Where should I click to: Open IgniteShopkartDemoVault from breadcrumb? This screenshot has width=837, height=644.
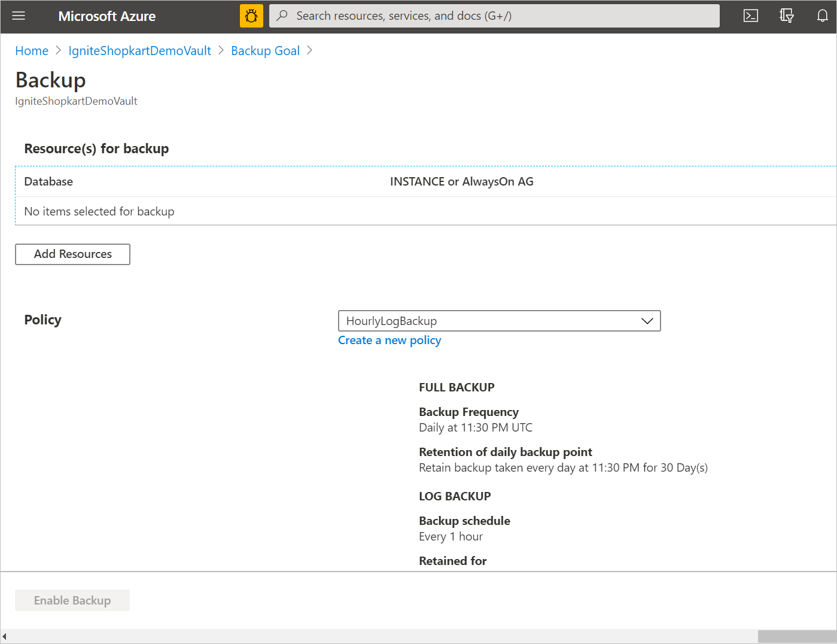pyautogui.click(x=139, y=51)
